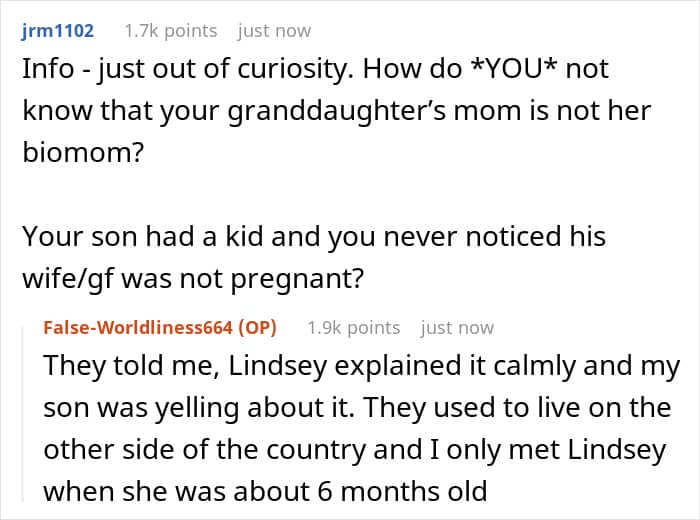Screen dimensions: 700x520
Task: Collapse the OP reply thread line
Action: tap(24, 415)
